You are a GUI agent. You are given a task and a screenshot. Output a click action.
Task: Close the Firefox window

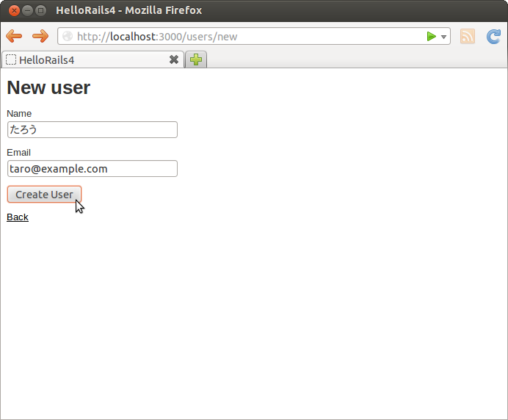(14, 10)
